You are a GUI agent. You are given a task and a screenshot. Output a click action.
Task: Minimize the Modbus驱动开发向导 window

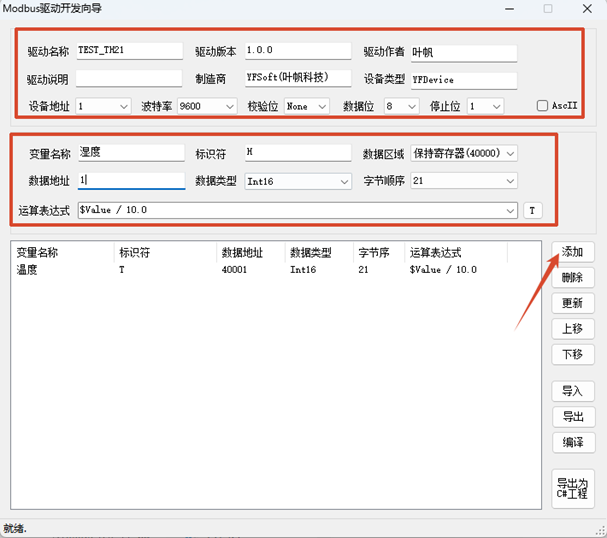tap(509, 9)
